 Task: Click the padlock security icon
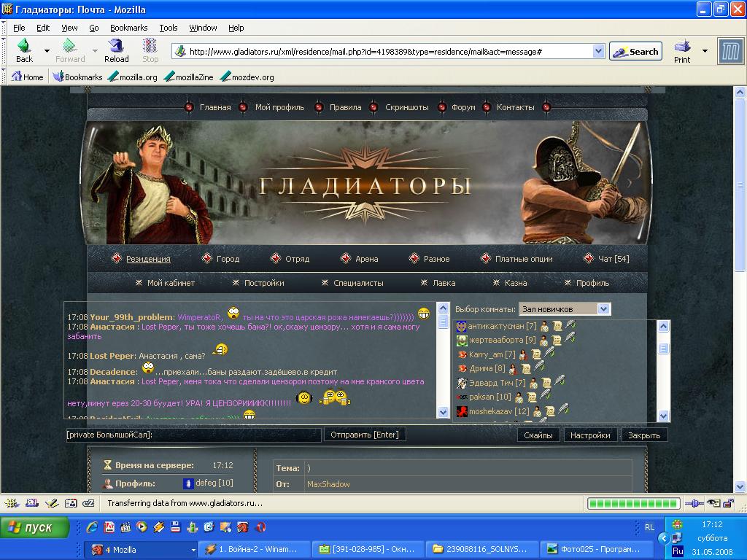(x=727, y=503)
